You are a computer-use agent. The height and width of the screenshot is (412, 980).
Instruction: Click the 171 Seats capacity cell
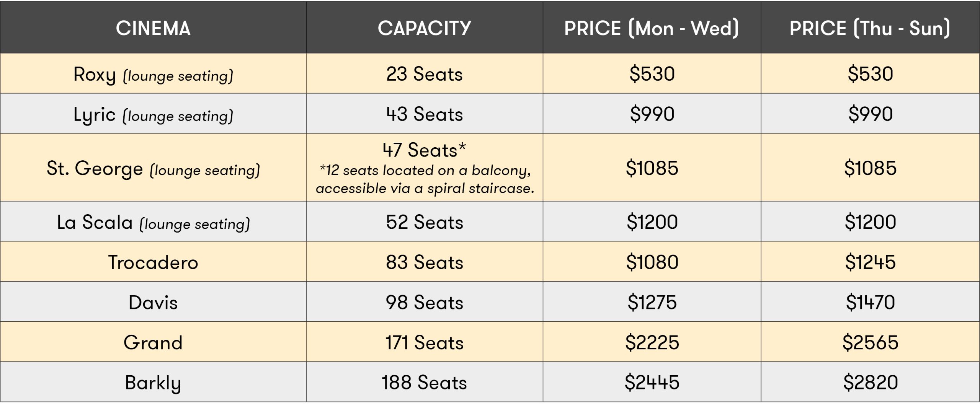pyautogui.click(x=424, y=343)
